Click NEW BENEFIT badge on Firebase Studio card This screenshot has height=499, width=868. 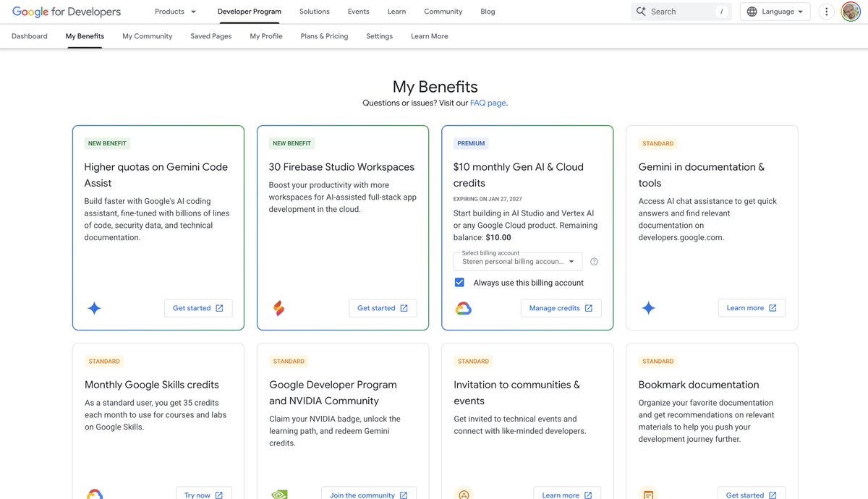coord(292,143)
